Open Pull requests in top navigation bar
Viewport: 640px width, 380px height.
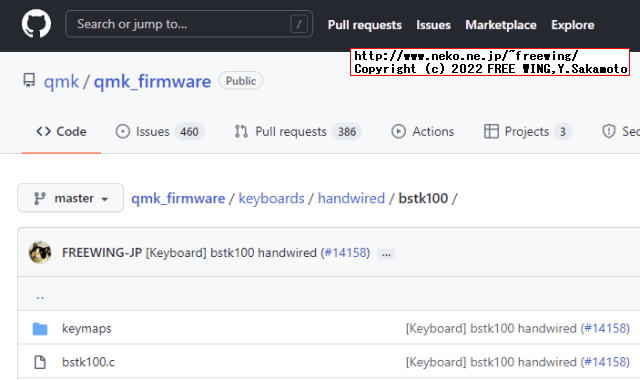(364, 25)
